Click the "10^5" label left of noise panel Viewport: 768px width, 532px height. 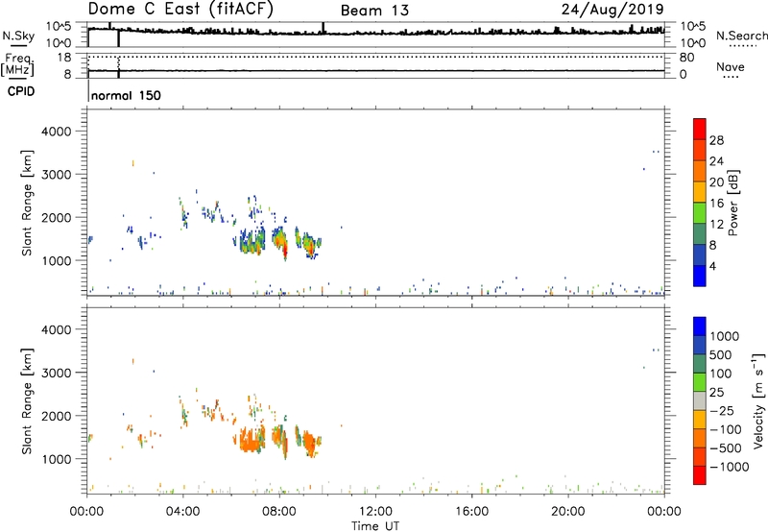coord(59,26)
